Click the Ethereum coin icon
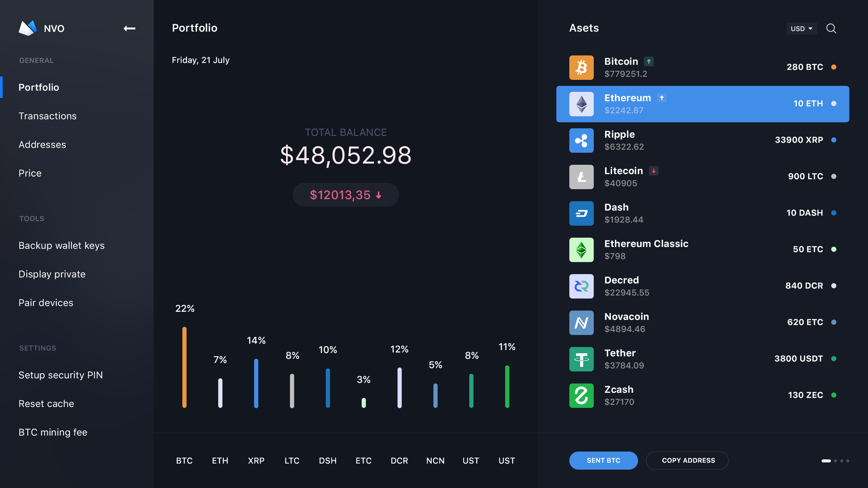The width and height of the screenshot is (868, 488). 581,104
